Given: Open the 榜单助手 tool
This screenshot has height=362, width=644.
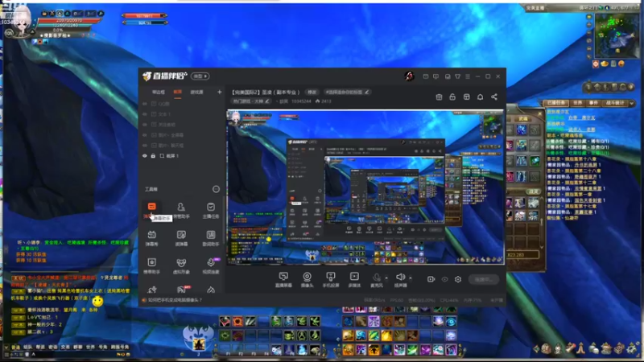Looking at the screenshot, I should pyautogui.click(x=151, y=265).
